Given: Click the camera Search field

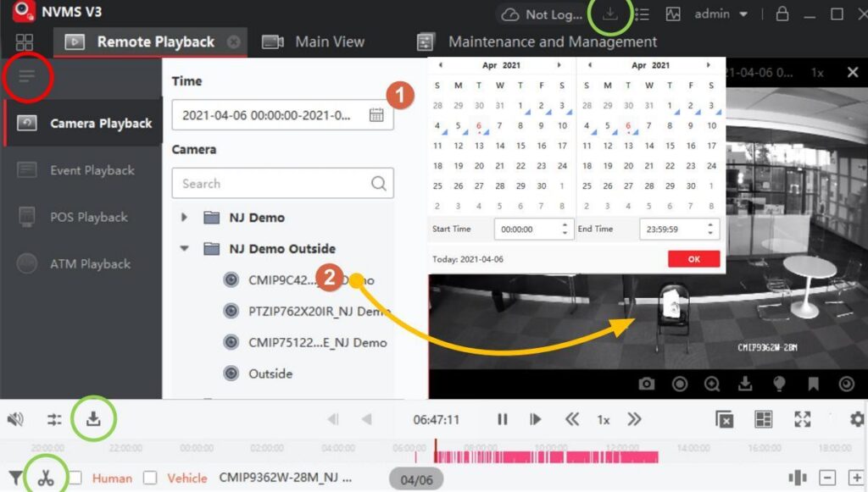Looking at the screenshot, I should tap(283, 184).
